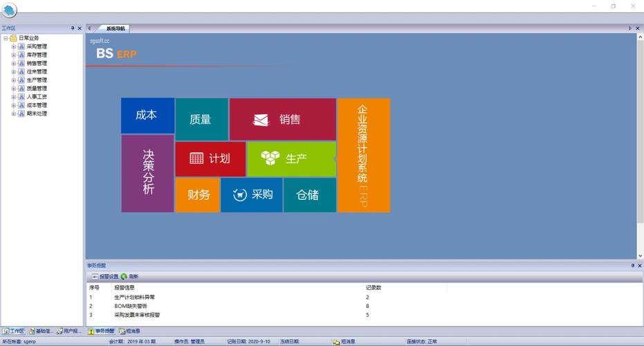Click the green 刷新 refresh button

(x=130, y=277)
